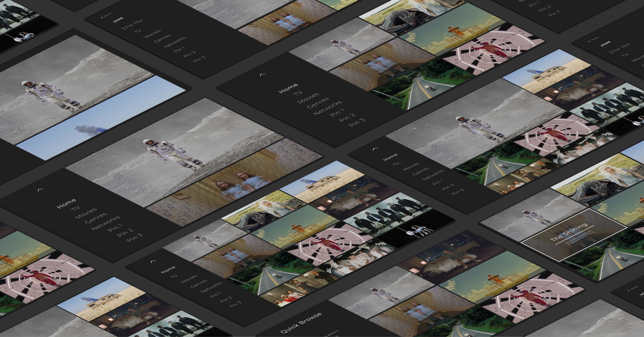Select Home in the large center menu
The image size is (644, 337).
click(x=288, y=88)
